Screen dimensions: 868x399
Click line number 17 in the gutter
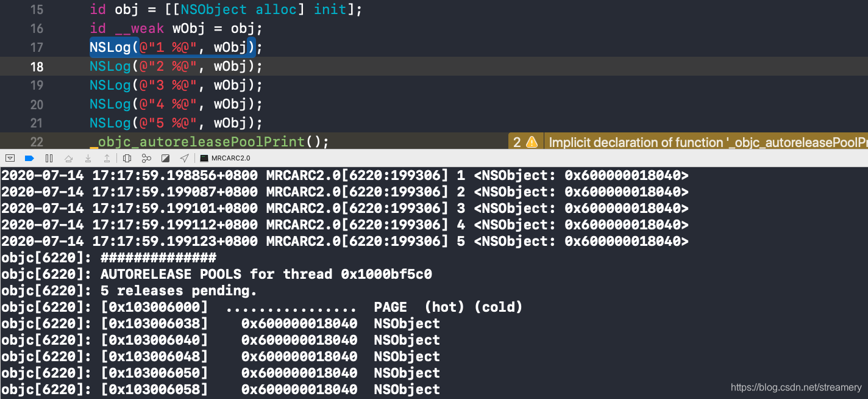[x=37, y=48]
